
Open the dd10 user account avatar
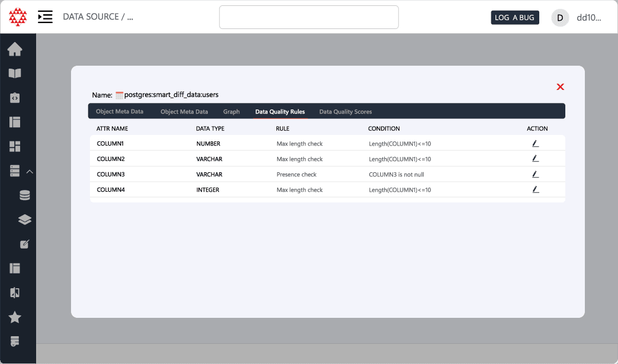point(559,17)
